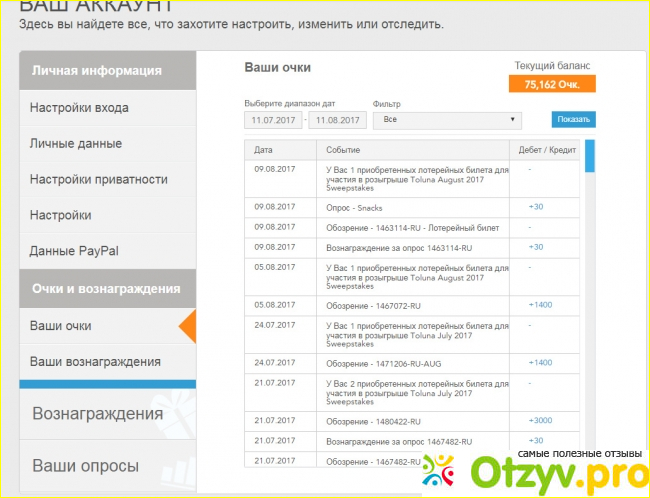Click the points table vertical scrollbar
Viewport: 650px width, 498px height.
pos(589,156)
